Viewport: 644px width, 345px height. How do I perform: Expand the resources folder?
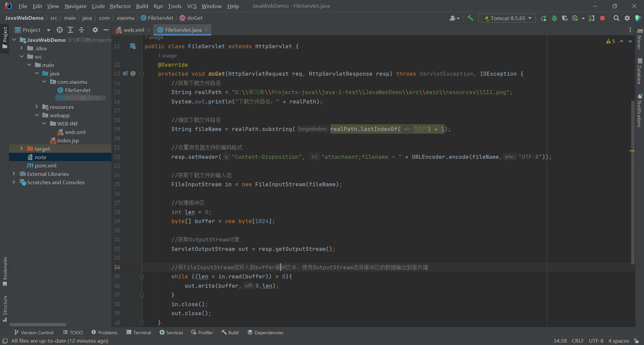pyautogui.click(x=37, y=107)
